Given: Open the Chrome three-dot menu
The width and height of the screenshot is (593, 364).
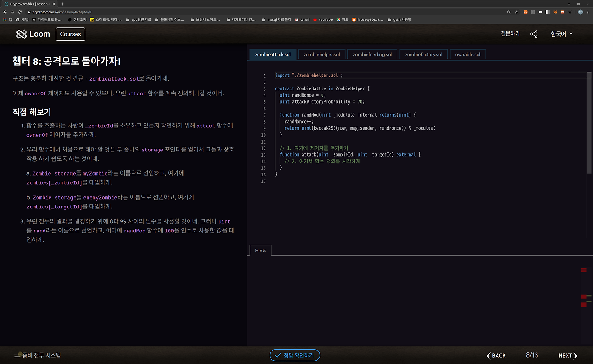Looking at the screenshot, I should point(588,12).
